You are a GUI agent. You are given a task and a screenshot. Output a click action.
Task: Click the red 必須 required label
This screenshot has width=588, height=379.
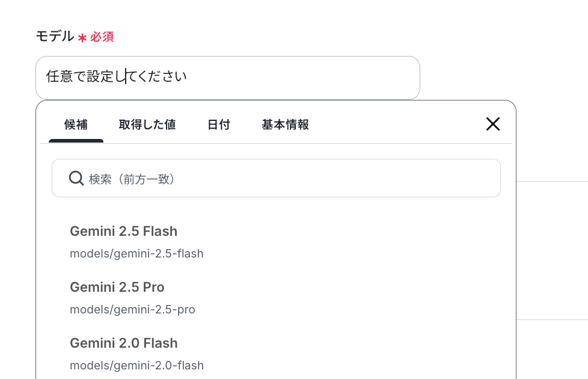click(x=102, y=37)
